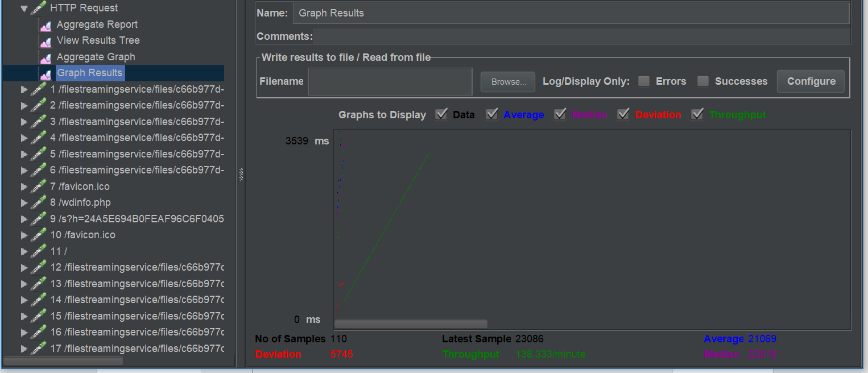
Task: Uncheck the Throughput graph checkbox
Action: click(697, 114)
